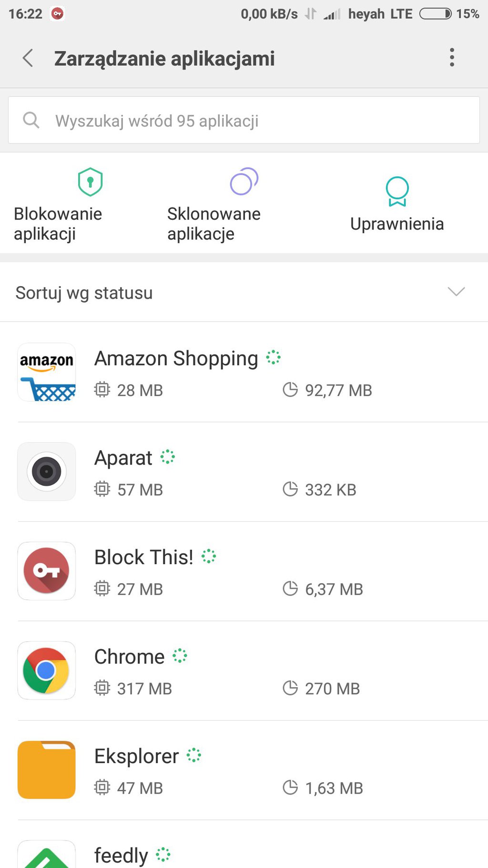Open the three-dot overflow menu
Image resolution: width=488 pixels, height=868 pixels.
452,58
